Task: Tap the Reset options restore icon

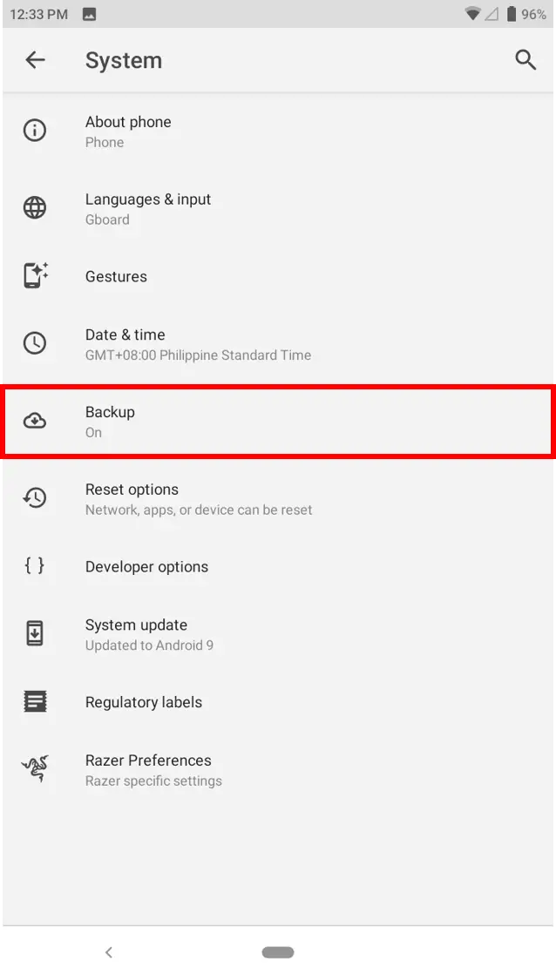Action: pyautogui.click(x=35, y=498)
